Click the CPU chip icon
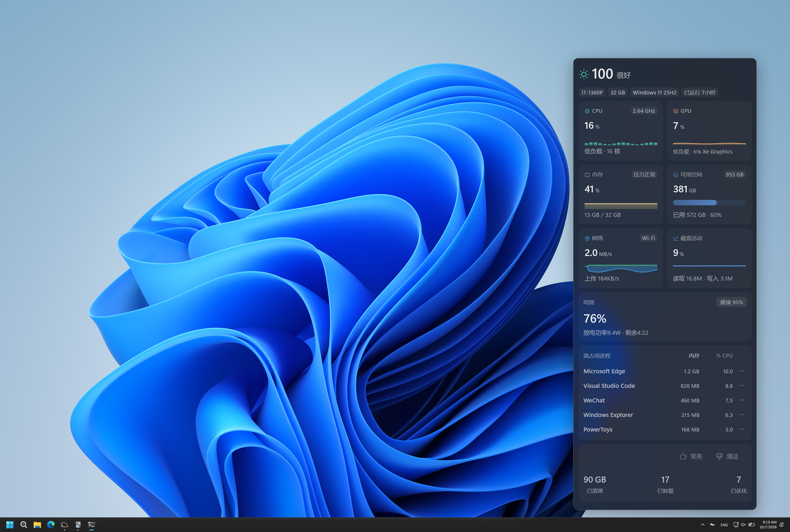790x532 pixels. [587, 111]
